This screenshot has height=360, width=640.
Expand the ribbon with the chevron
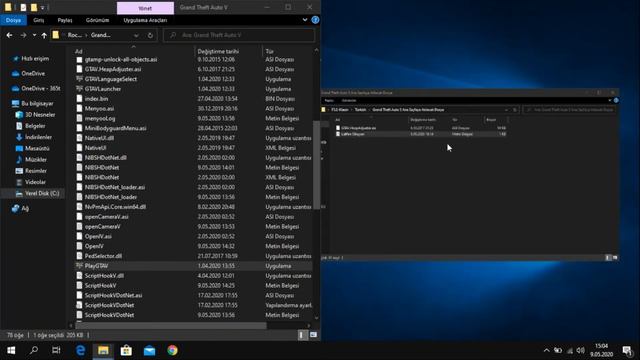point(305,20)
